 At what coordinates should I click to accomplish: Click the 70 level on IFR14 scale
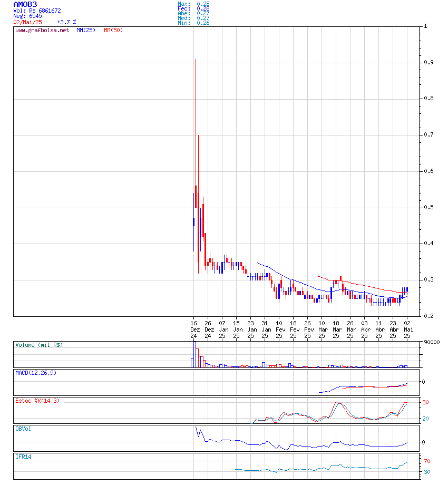click(427, 461)
